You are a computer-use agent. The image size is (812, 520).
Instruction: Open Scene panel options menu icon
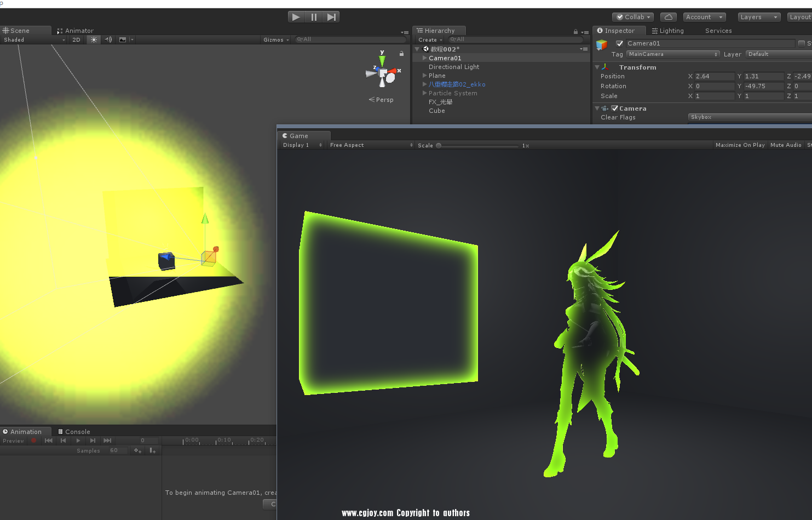click(x=405, y=32)
